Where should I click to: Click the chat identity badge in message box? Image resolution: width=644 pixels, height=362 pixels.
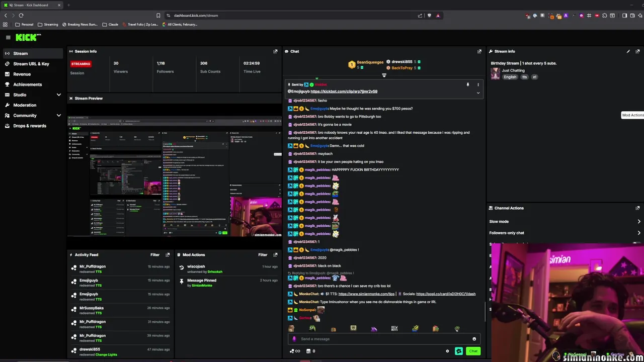[294, 339]
